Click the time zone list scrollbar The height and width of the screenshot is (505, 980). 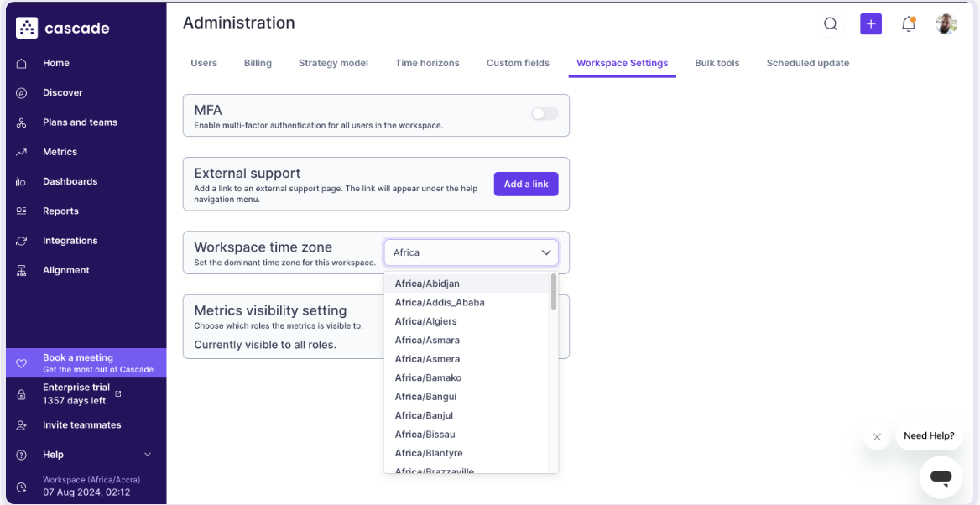click(554, 293)
